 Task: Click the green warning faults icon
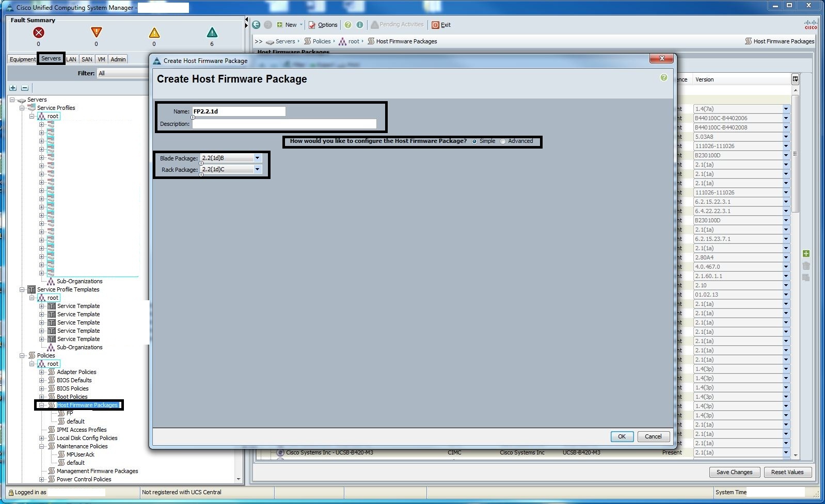point(212,33)
